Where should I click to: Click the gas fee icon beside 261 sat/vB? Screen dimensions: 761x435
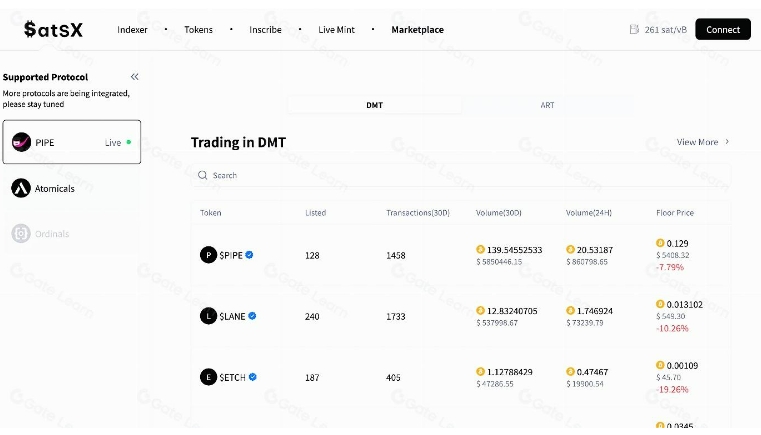click(x=634, y=30)
